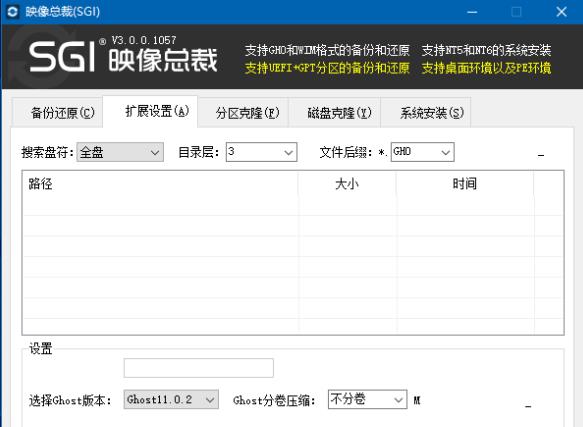Screen dimensions: 583x427
Task: Open the 选择Ghost版本 dropdown
Action: pyautogui.click(x=171, y=399)
